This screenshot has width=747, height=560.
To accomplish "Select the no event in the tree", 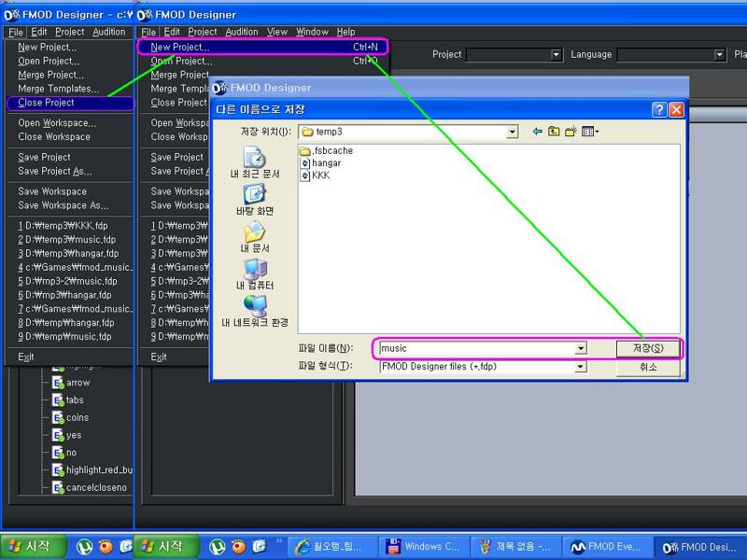I will click(x=71, y=453).
